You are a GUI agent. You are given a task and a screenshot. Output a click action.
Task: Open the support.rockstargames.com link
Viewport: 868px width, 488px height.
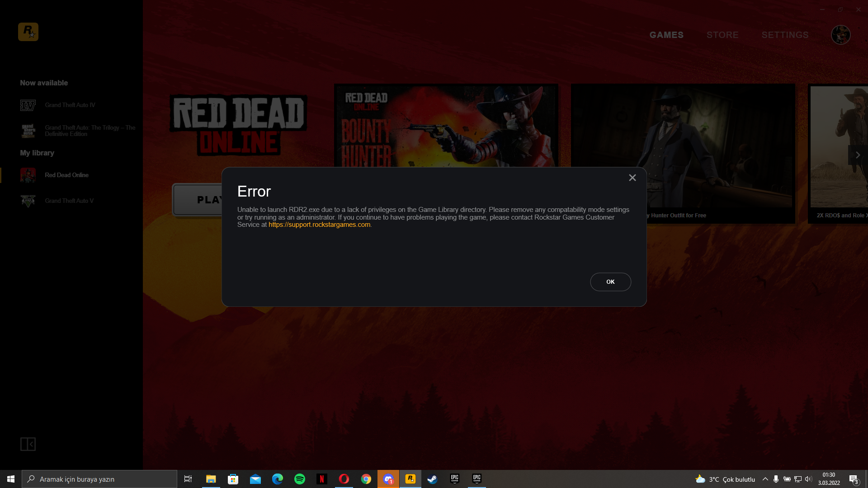[319, 225]
